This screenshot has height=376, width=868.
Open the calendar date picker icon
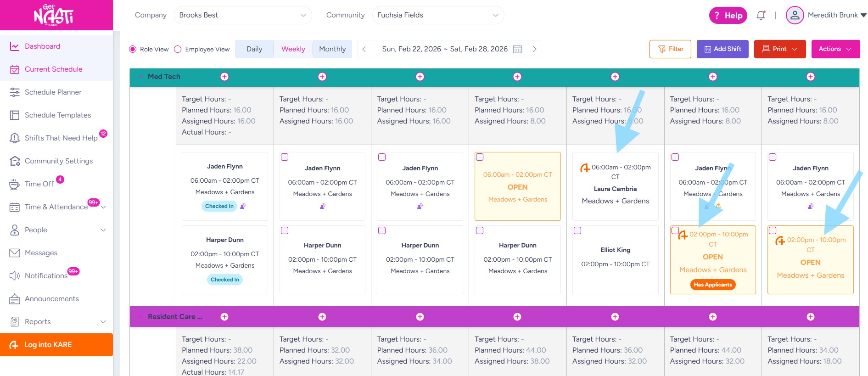coord(517,49)
